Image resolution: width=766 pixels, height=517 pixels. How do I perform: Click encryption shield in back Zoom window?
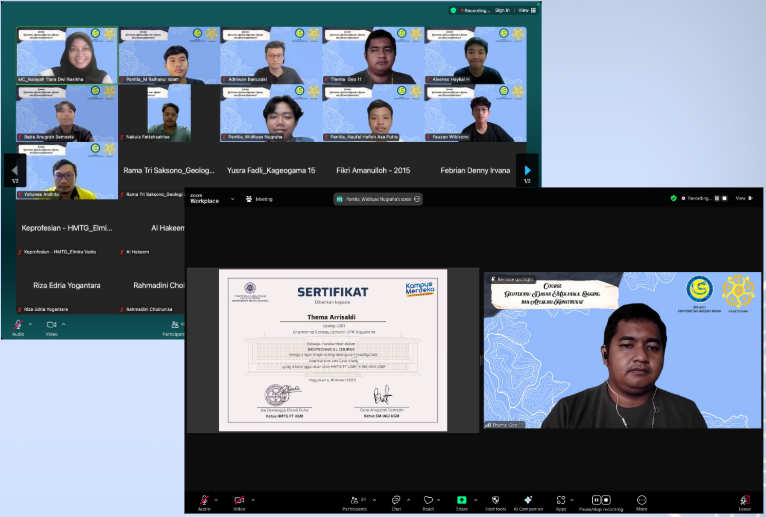[x=453, y=10]
